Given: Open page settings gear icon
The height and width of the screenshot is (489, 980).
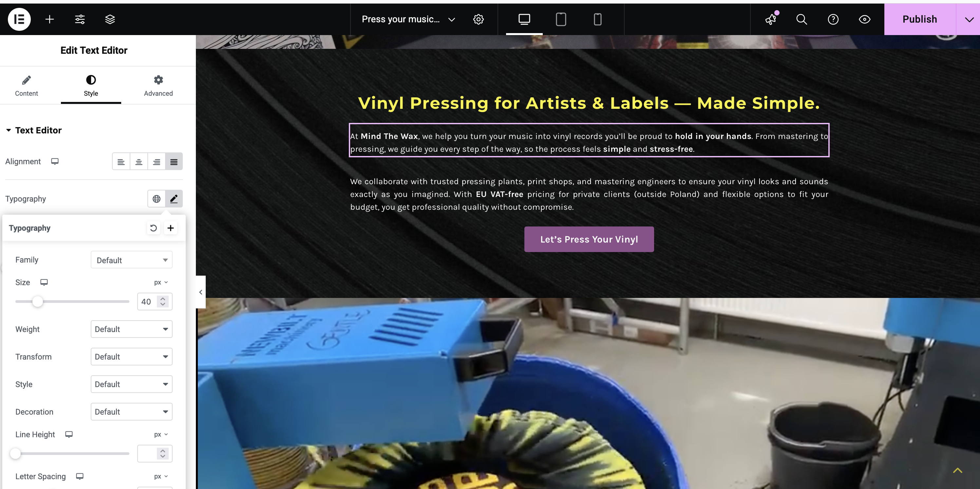Looking at the screenshot, I should click(478, 19).
